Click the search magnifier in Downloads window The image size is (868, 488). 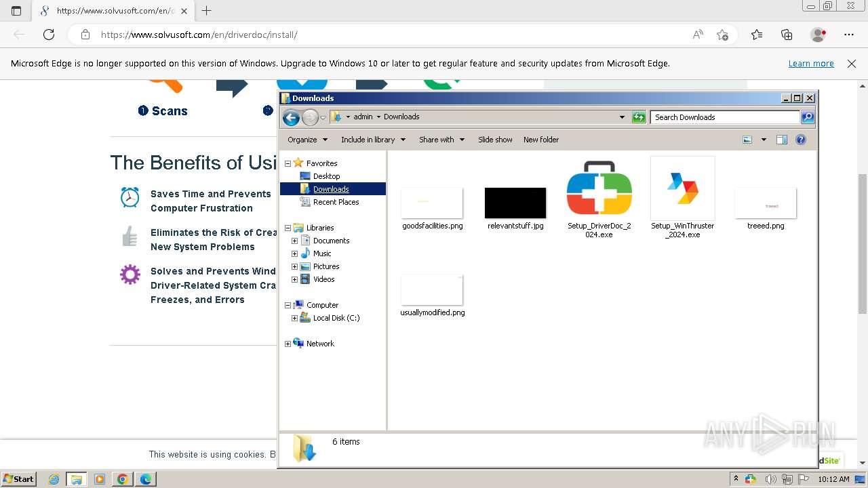808,117
